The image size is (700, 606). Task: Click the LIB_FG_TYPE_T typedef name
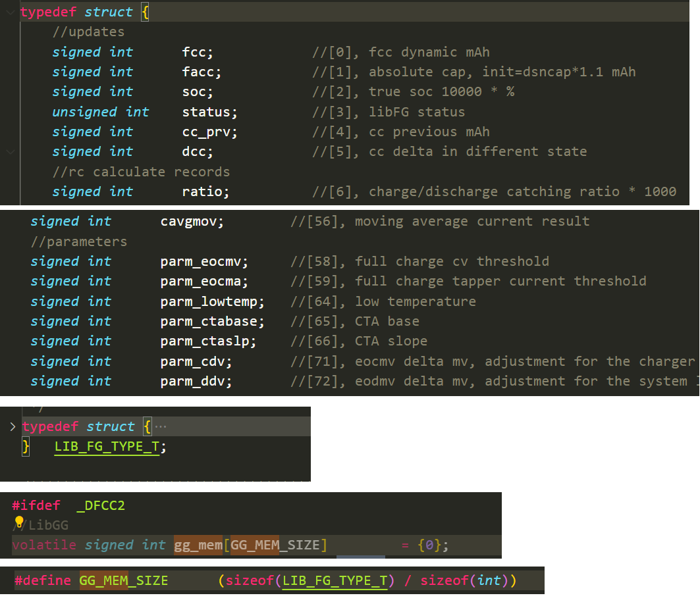click(x=107, y=446)
